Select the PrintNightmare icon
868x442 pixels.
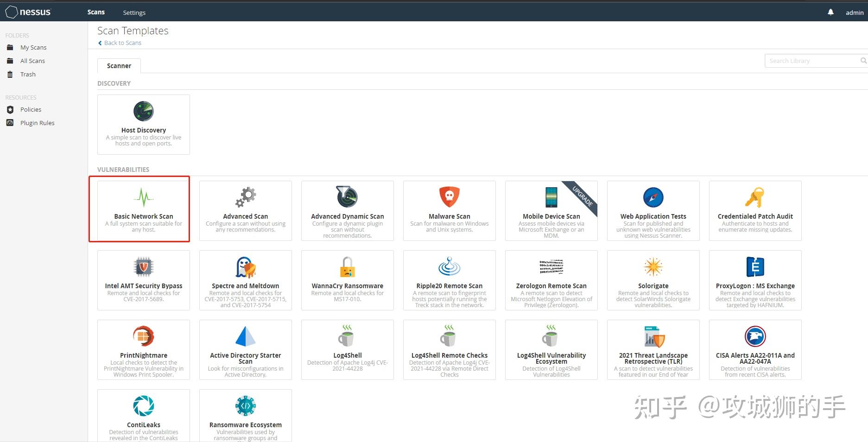(144, 336)
